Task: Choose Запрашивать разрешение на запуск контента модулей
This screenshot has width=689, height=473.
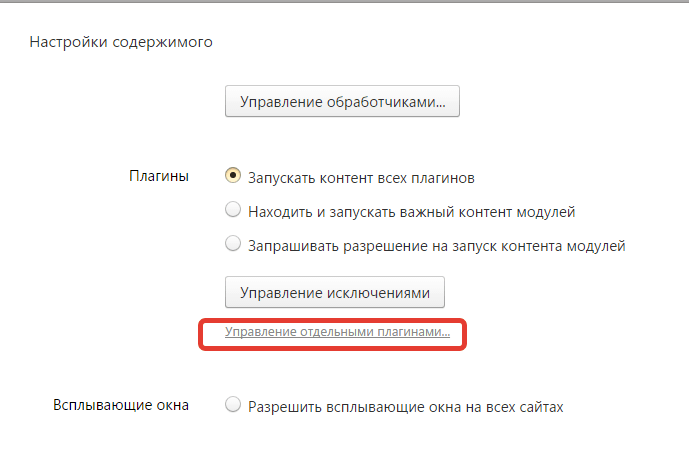Action: tap(233, 243)
